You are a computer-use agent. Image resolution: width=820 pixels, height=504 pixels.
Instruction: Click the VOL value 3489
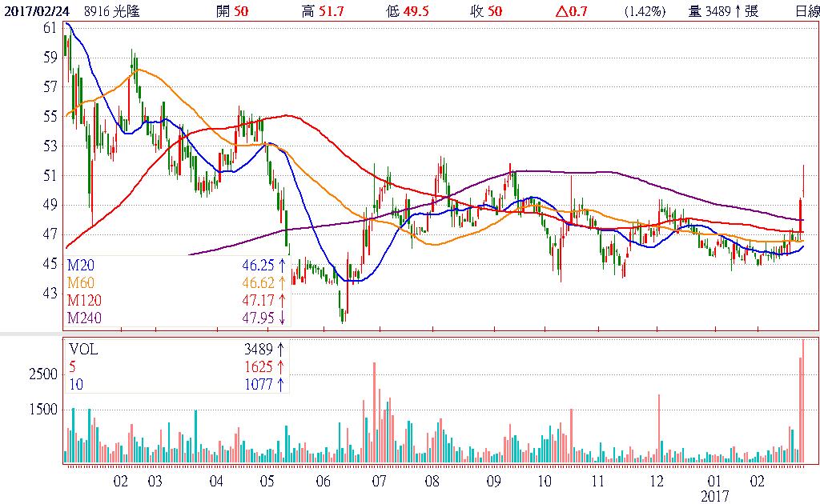[259, 349]
